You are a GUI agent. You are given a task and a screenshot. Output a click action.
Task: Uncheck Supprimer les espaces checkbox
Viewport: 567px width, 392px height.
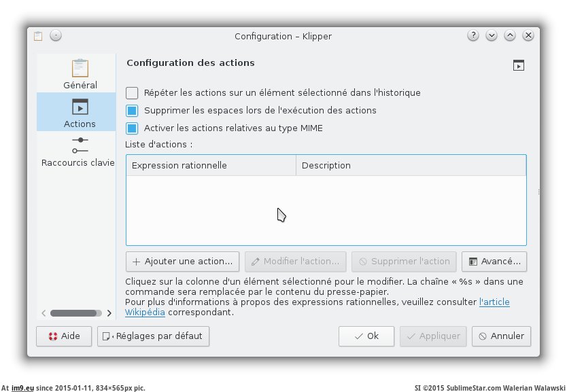(132, 111)
